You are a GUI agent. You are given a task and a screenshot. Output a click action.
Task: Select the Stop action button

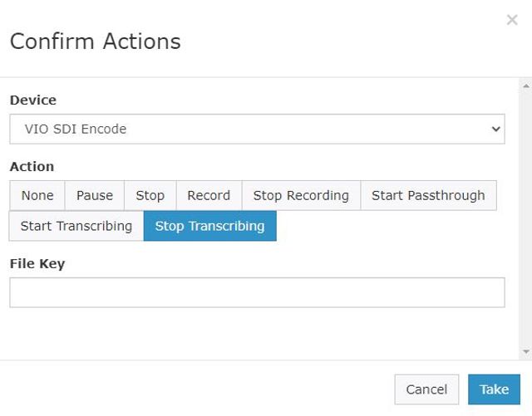[x=150, y=195]
